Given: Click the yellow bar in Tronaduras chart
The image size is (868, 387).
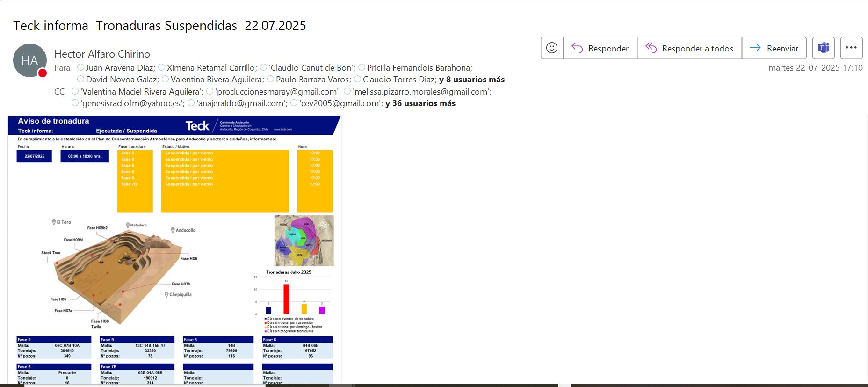Looking at the screenshot, I should [304, 309].
